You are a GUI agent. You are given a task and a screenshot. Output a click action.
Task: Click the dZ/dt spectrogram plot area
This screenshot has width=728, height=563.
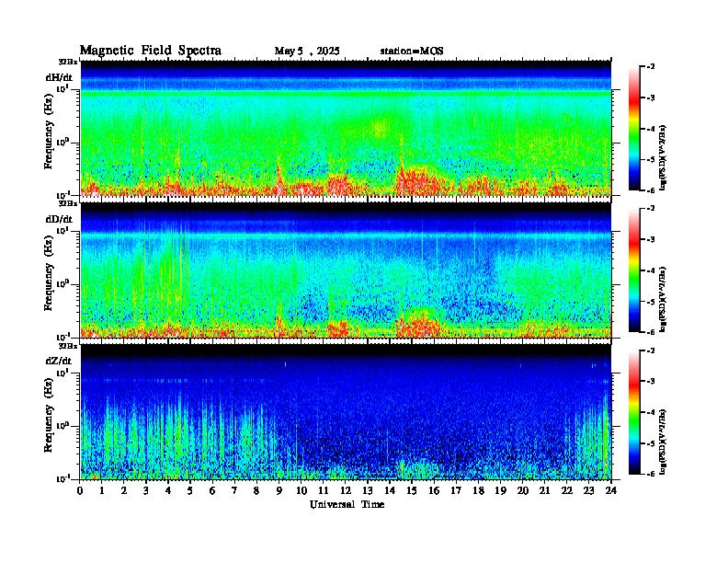(346, 412)
